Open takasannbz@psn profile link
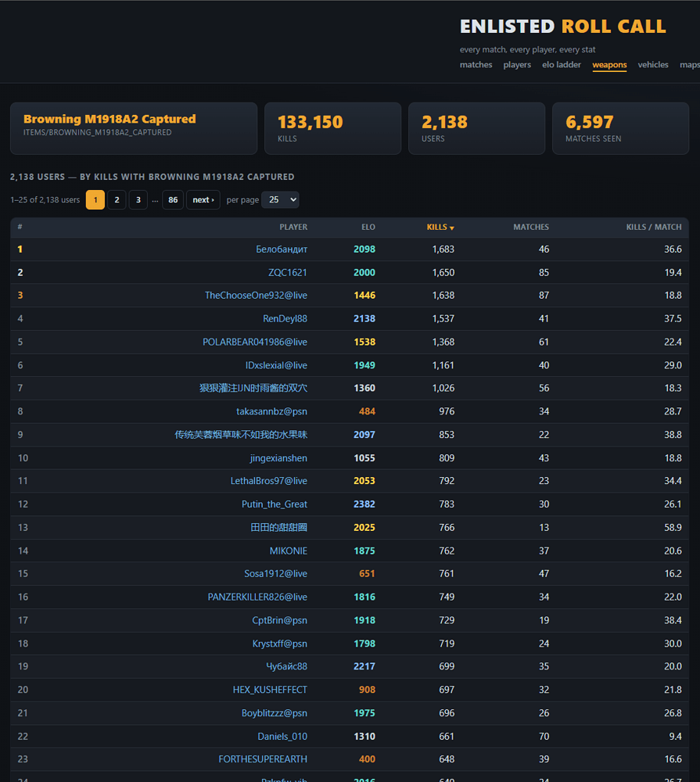 (271, 411)
